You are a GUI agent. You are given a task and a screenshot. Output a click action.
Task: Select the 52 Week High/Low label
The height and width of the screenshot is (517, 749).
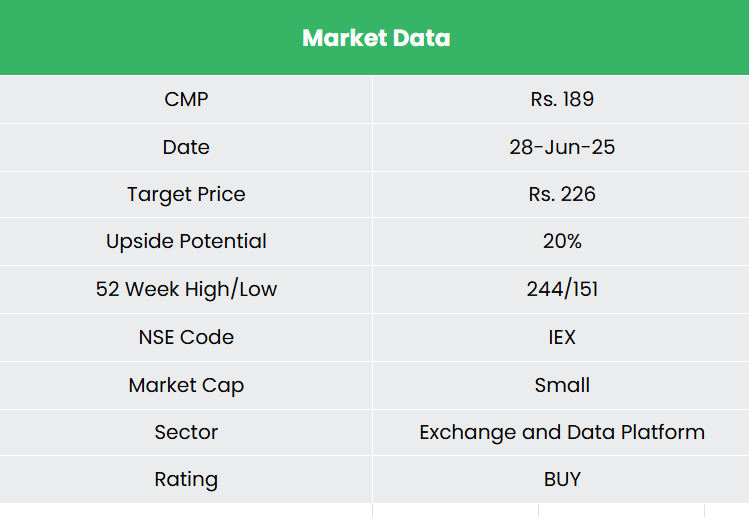186,289
